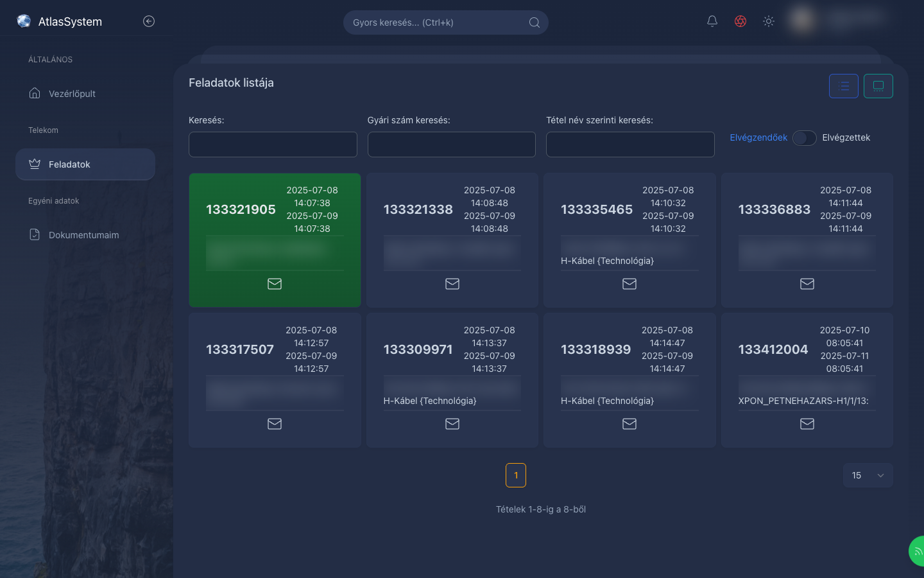Open the page size dropdown showing 15
This screenshot has width=924, height=578.
868,475
